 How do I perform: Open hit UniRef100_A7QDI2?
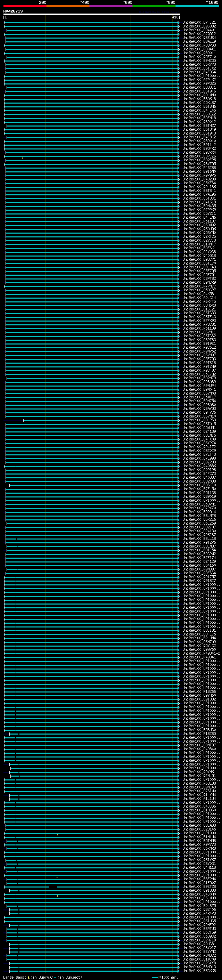199,34
